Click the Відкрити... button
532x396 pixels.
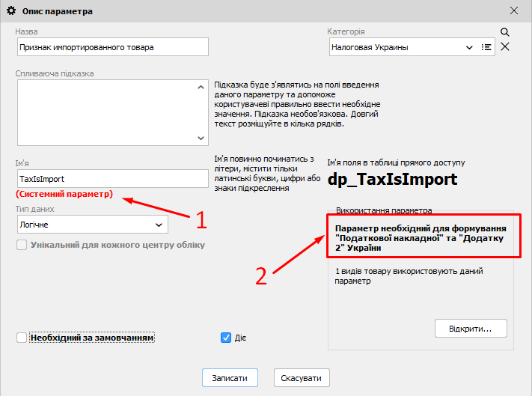click(470, 329)
